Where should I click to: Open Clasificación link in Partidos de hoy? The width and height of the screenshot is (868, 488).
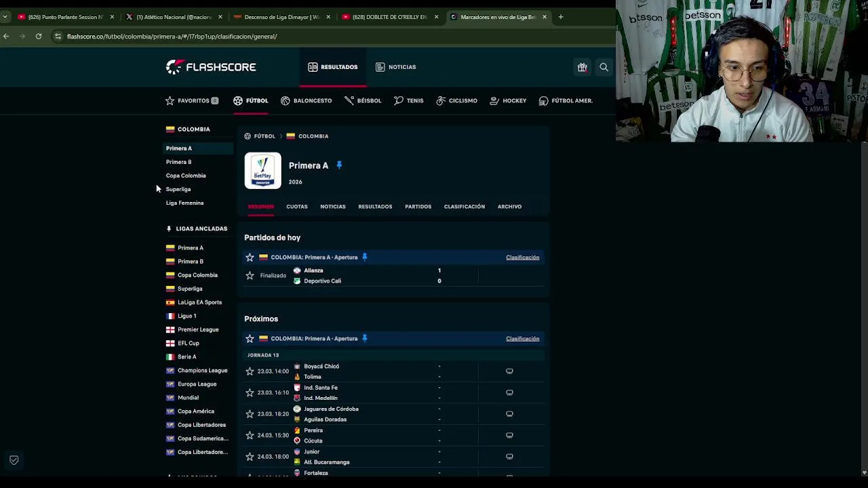[522, 258]
